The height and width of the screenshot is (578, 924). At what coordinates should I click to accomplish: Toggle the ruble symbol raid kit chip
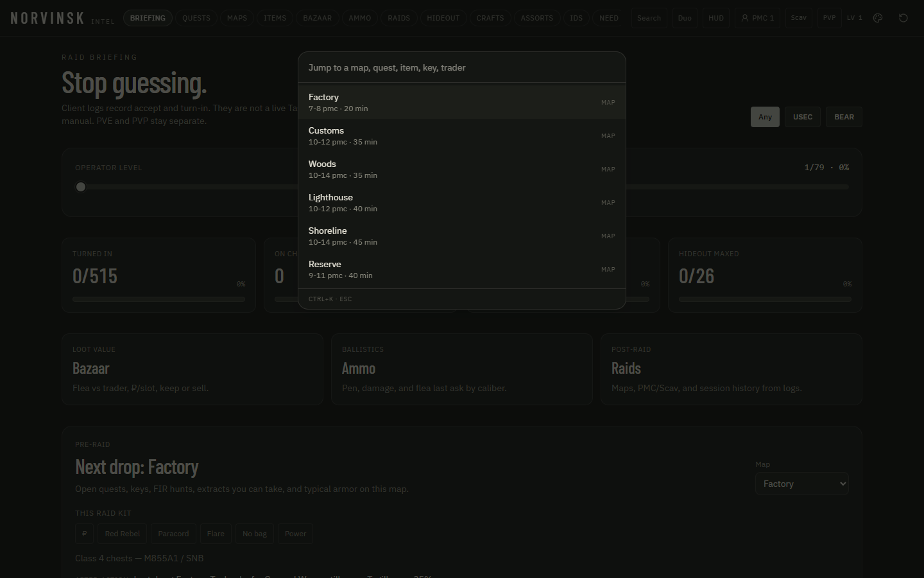click(84, 534)
